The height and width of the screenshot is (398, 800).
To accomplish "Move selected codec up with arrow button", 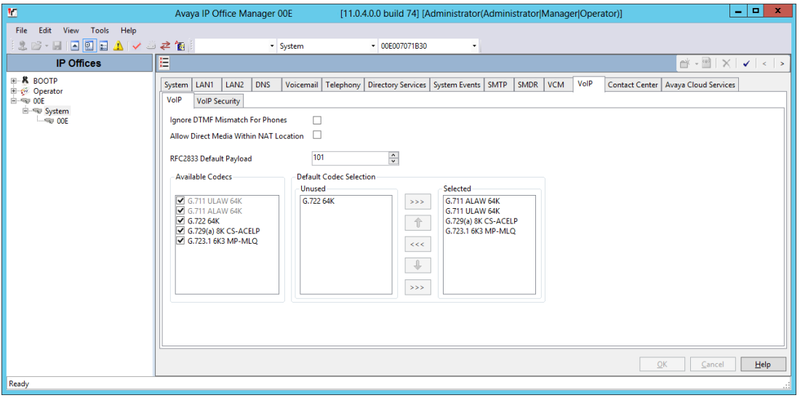I will pos(417,223).
